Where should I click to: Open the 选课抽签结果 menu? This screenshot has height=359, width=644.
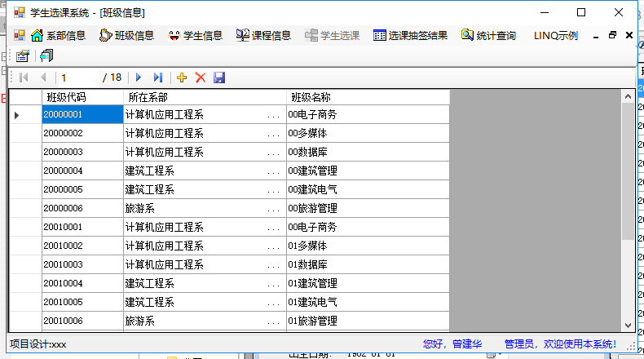[x=410, y=36]
